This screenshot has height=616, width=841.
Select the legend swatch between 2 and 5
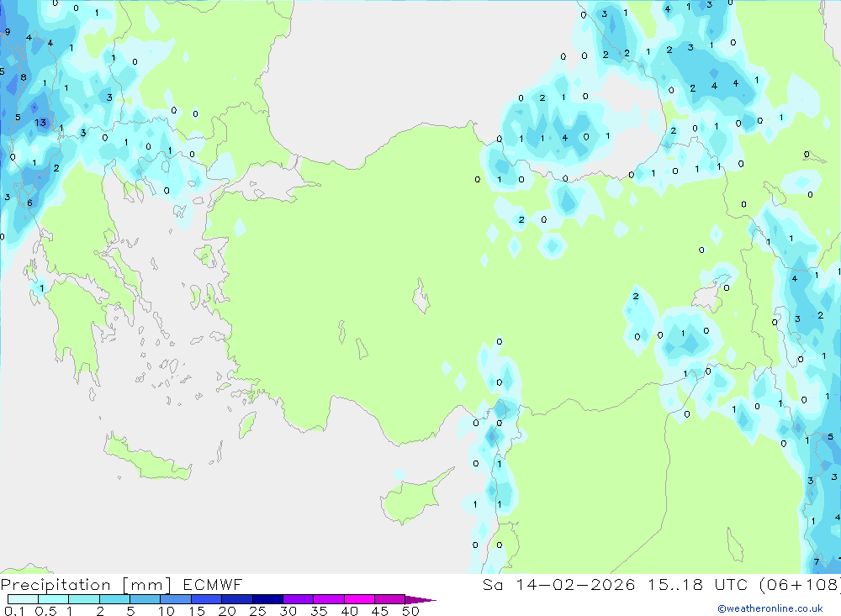(114, 599)
